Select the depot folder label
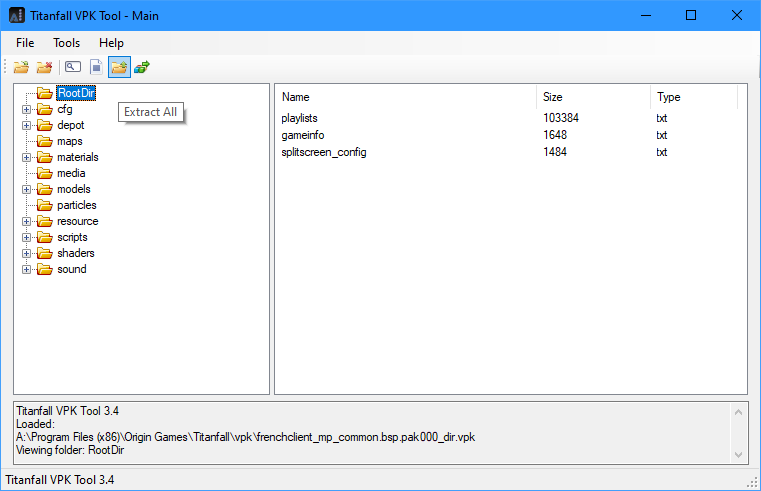Image resolution: width=761 pixels, height=491 pixels. [70, 125]
